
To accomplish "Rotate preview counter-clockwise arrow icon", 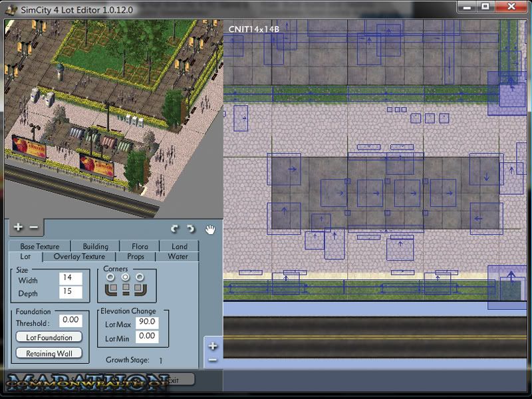I will [x=175, y=229].
